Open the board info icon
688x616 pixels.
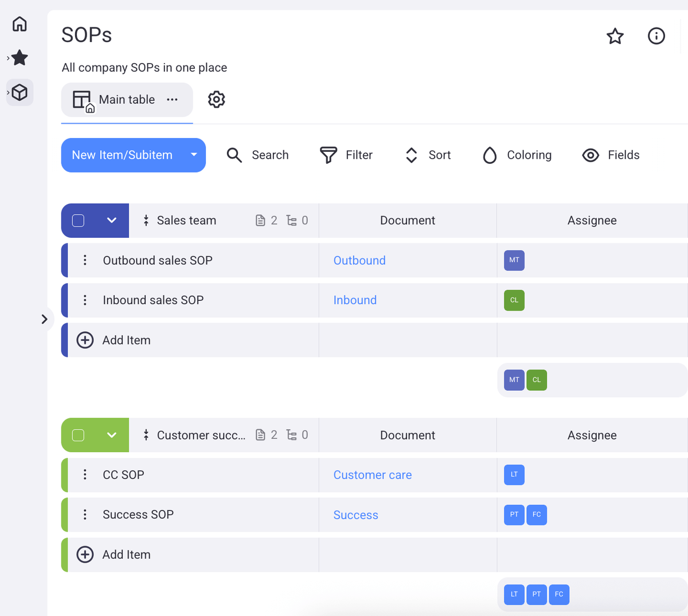pos(656,36)
